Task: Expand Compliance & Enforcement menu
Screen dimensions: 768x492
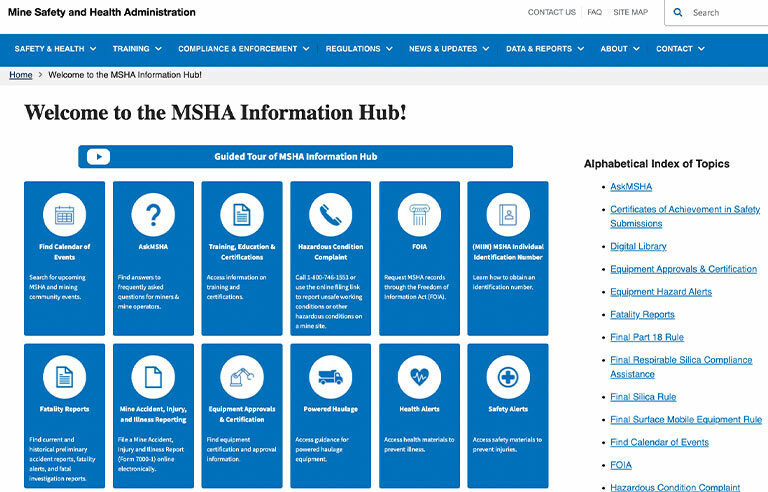Action: [243, 49]
